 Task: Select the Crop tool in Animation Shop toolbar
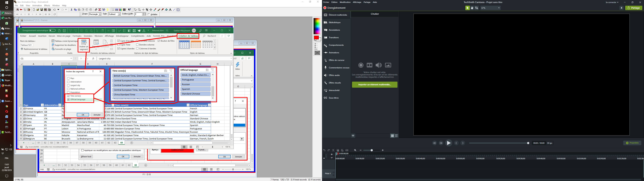pyautogui.click(x=147, y=10)
